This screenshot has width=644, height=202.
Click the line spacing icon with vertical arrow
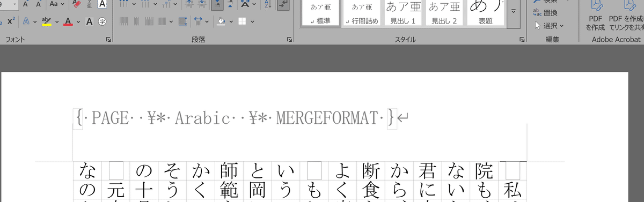coord(183,22)
